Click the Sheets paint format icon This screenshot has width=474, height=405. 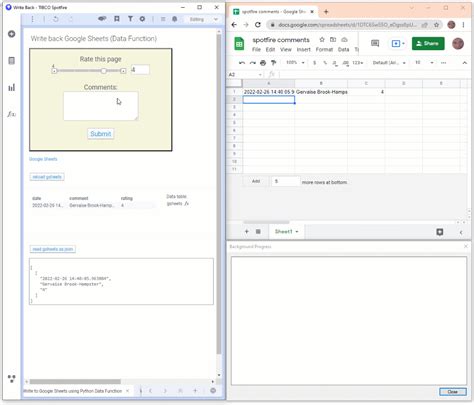(274, 63)
